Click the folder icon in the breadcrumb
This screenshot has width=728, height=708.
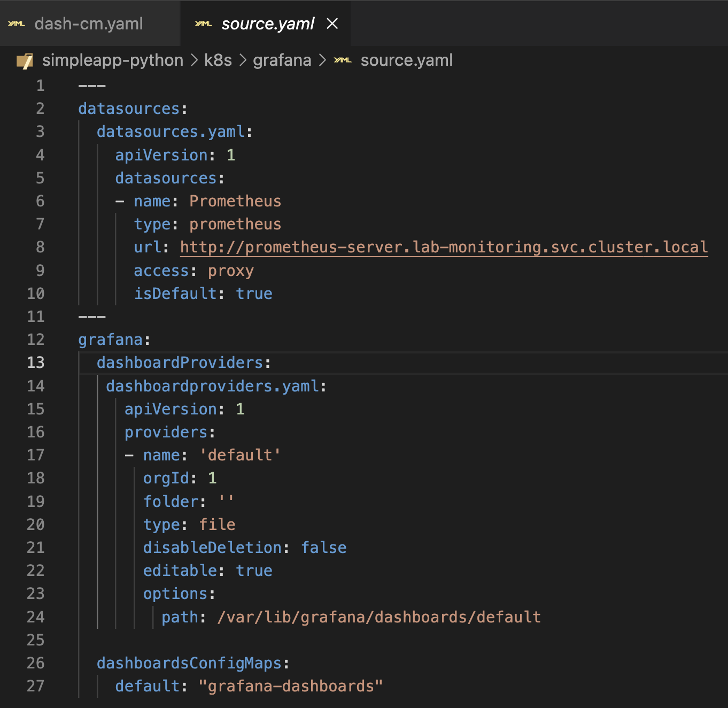pos(25,61)
